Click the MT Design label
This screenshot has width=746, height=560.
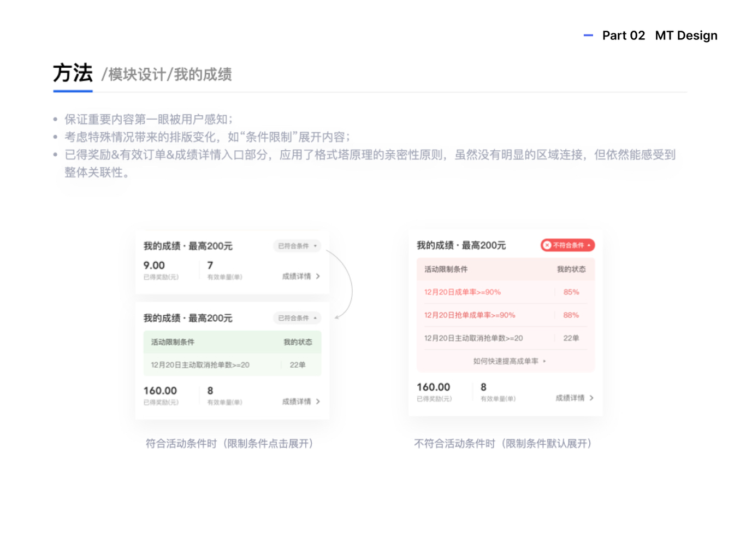coord(686,36)
